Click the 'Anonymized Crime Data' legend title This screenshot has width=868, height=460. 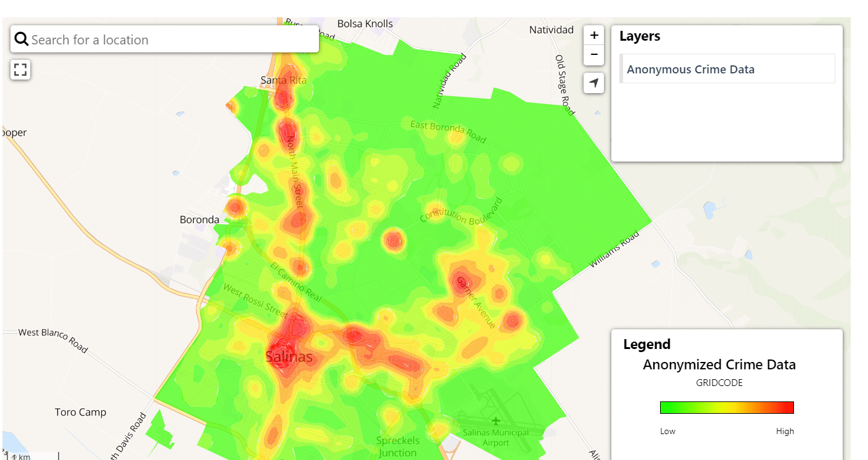tap(719, 364)
